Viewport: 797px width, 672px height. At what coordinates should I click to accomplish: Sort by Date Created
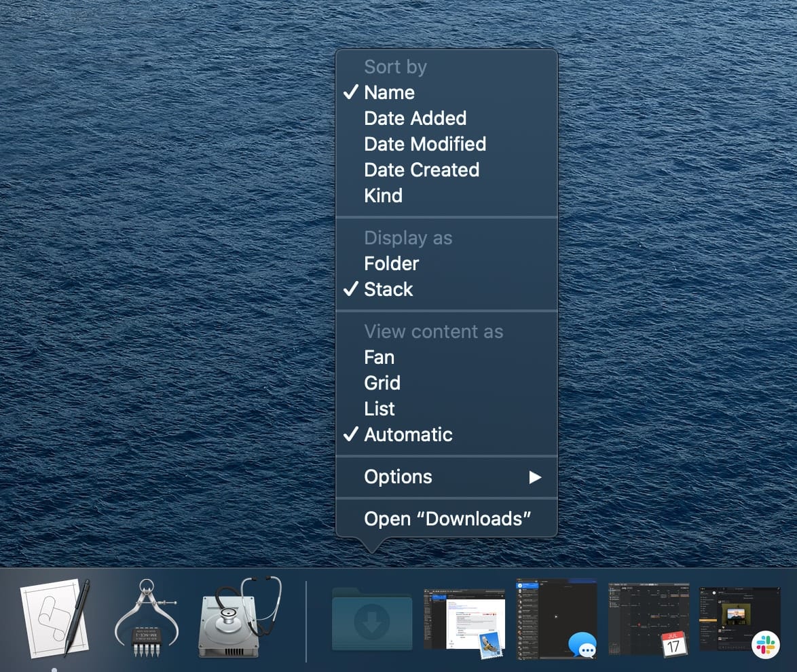(x=422, y=170)
